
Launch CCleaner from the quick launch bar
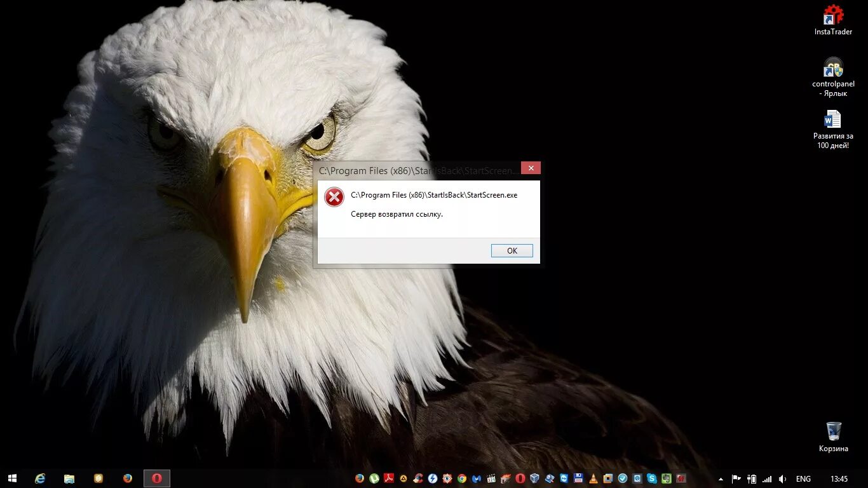(x=417, y=478)
